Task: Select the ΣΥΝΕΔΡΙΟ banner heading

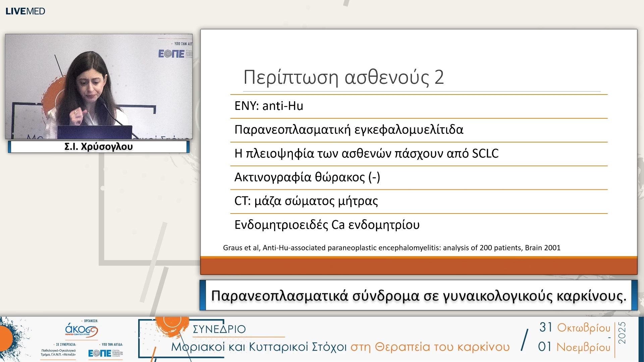Action: pyautogui.click(x=219, y=329)
